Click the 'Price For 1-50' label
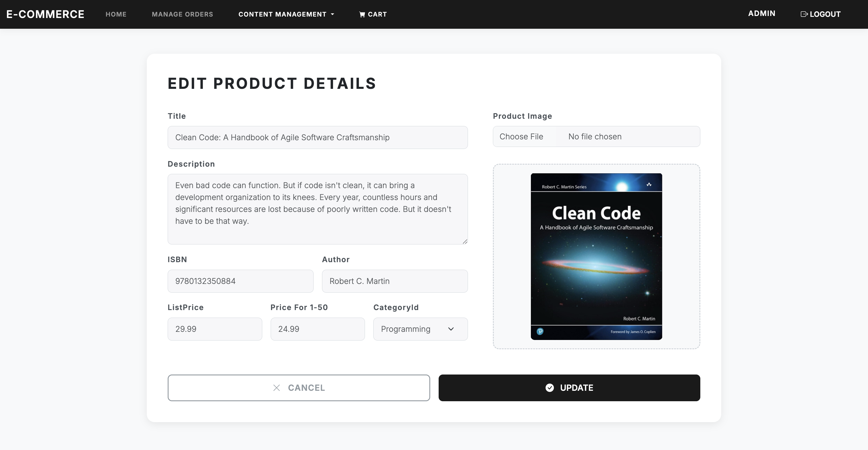 299,307
